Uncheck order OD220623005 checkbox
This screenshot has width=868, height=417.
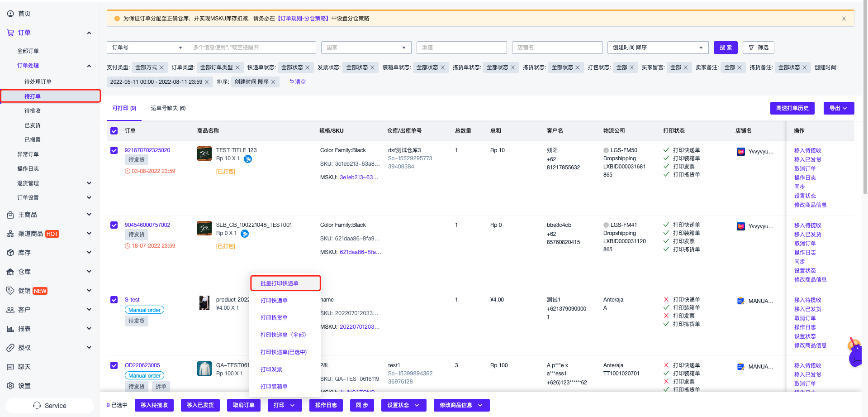coord(114,365)
